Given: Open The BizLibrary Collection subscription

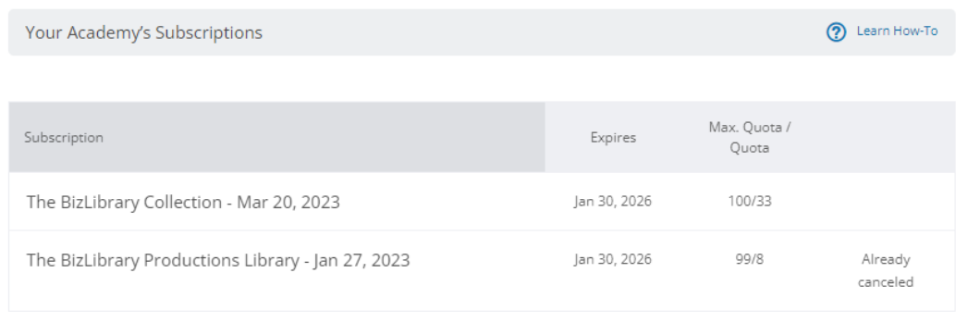Looking at the screenshot, I should (183, 203).
